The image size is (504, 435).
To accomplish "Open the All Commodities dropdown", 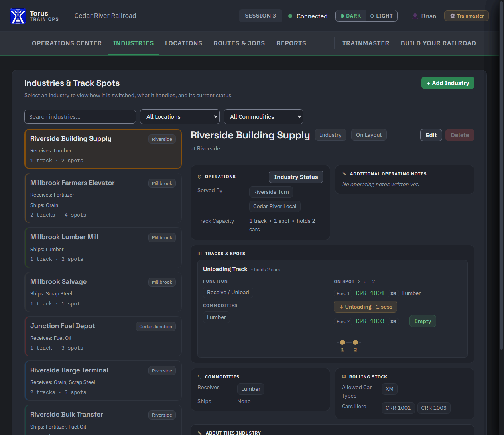I will (x=264, y=117).
